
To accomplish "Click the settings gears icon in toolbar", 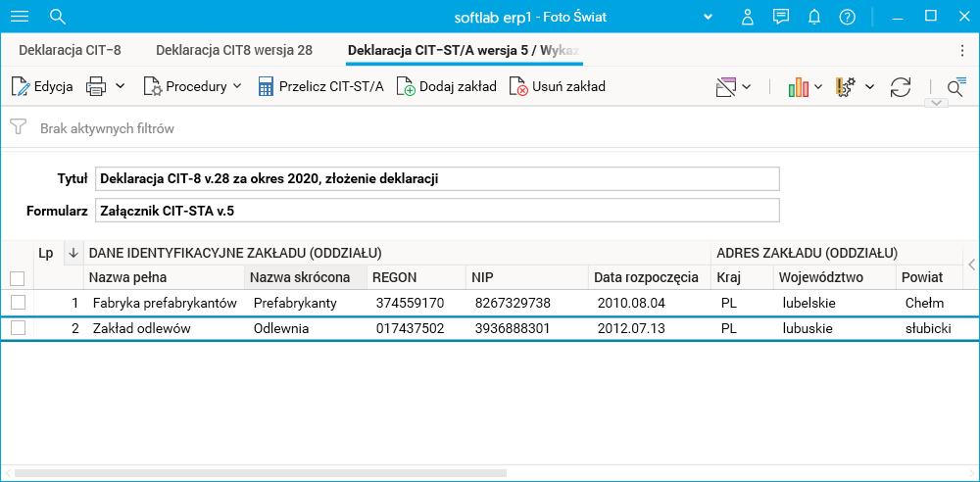I will coord(846,87).
